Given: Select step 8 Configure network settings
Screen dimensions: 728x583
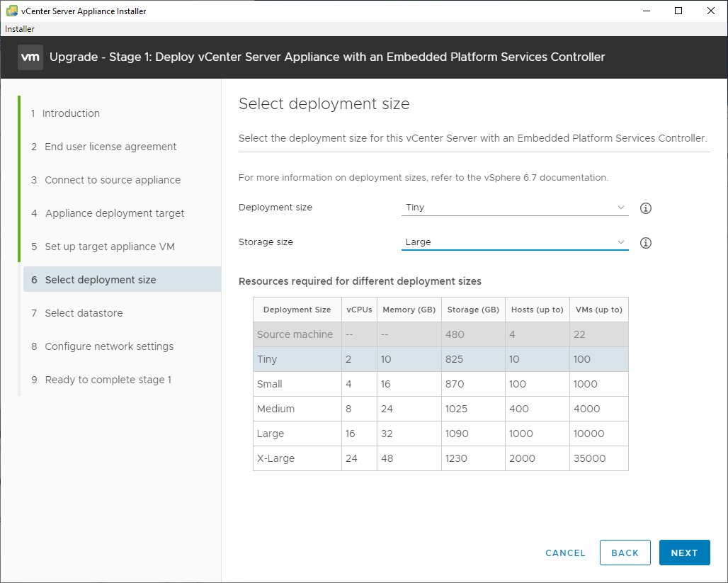Looking at the screenshot, I should pyautogui.click(x=102, y=346).
